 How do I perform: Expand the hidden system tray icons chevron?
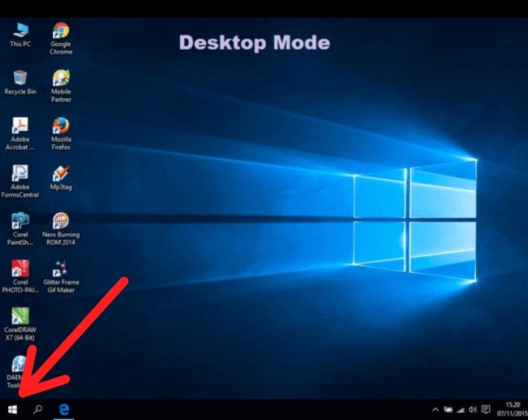point(436,410)
